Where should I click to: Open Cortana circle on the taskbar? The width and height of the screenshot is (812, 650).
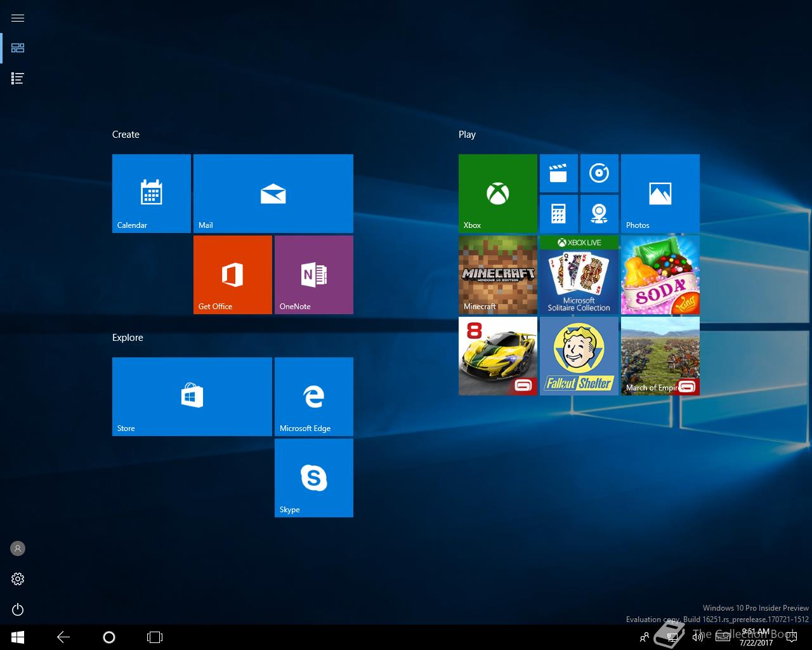(109, 637)
